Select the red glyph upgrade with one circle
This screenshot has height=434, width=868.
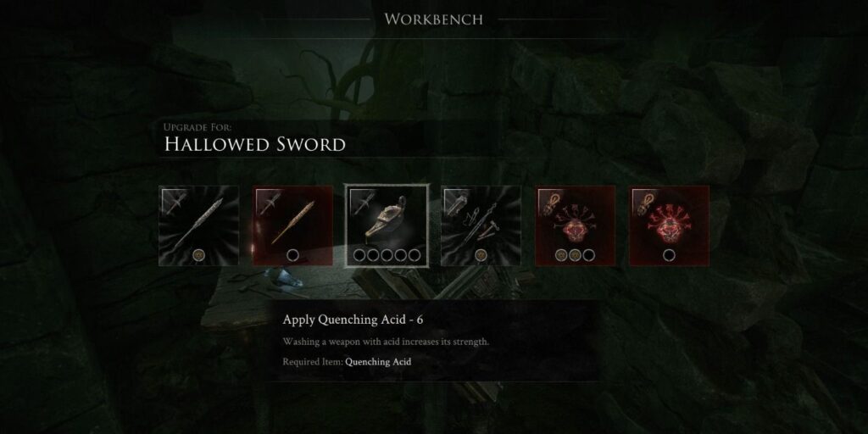[670, 225]
